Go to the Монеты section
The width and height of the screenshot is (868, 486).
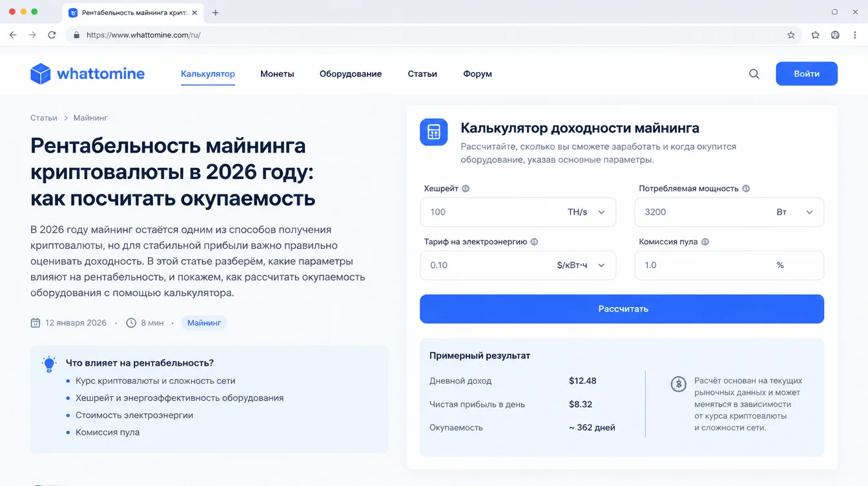pyautogui.click(x=277, y=74)
